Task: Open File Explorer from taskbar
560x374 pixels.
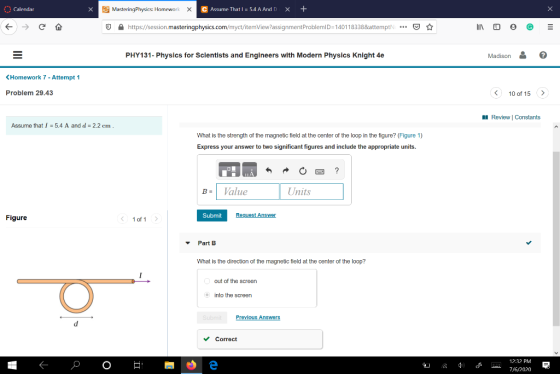Action: point(169,365)
